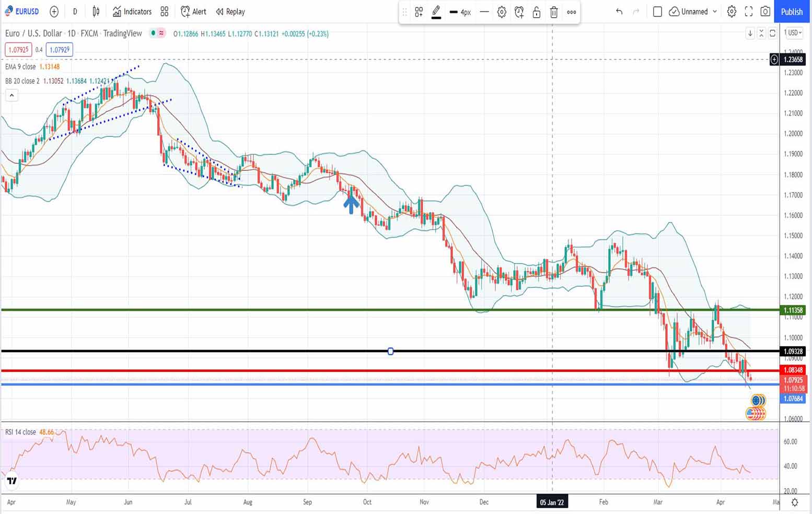Open the Indicators menu

[132, 11]
